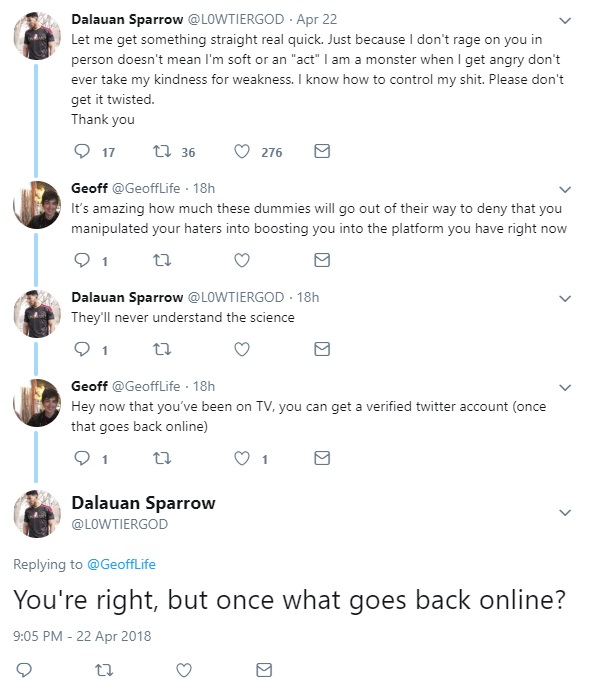Image resolution: width=603 pixels, height=690 pixels.
Task: Open the dropdown arrow on the Apr 22 tweet
Action: pyautogui.click(x=565, y=20)
